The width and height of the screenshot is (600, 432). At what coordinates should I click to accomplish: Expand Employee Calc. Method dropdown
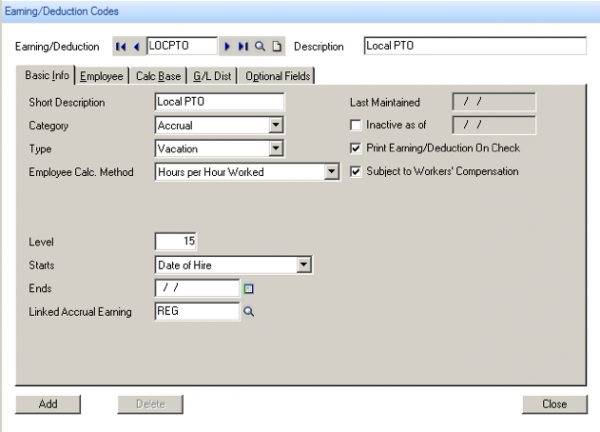pos(333,172)
